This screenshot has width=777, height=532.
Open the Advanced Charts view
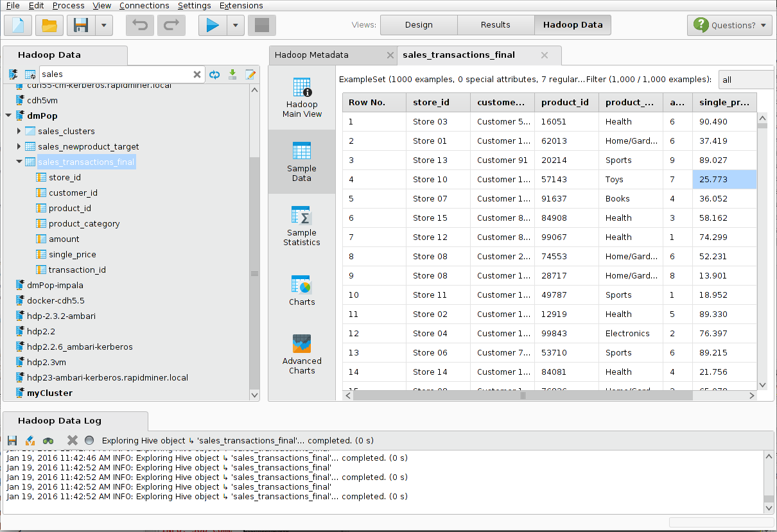pos(301,353)
